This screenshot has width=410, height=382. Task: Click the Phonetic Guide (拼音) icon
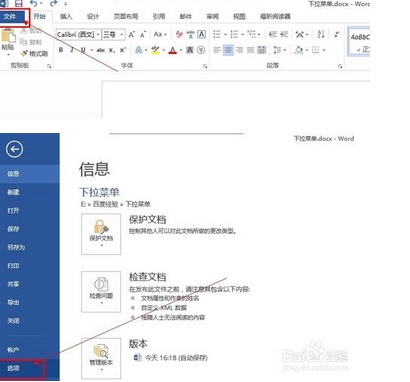[190, 34]
